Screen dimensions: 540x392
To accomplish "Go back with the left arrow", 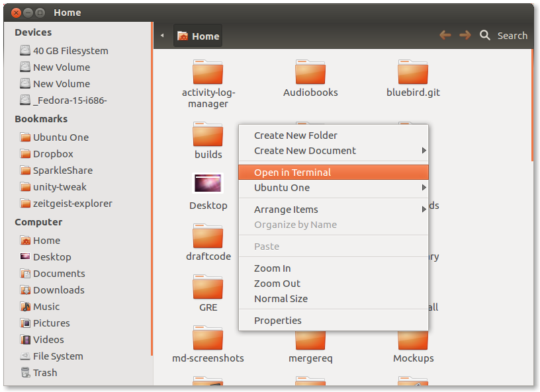I will coord(445,35).
